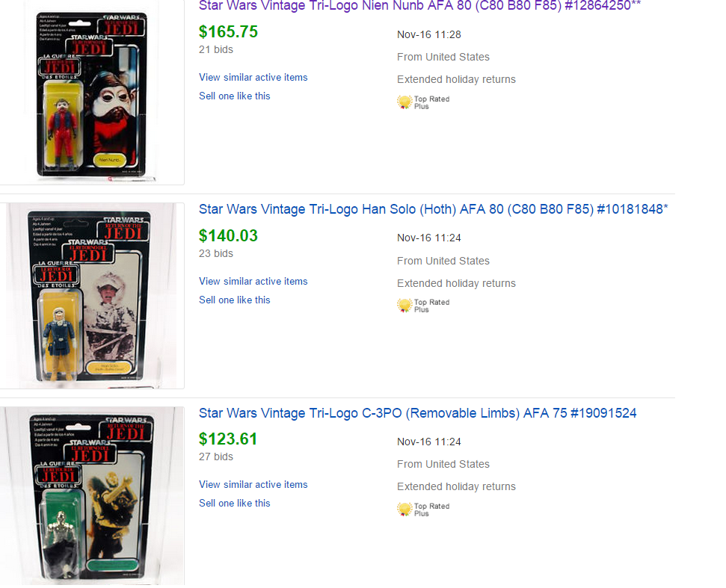Image resolution: width=726 pixels, height=588 pixels.
Task: Click the 27 bids count
Action: (x=216, y=457)
